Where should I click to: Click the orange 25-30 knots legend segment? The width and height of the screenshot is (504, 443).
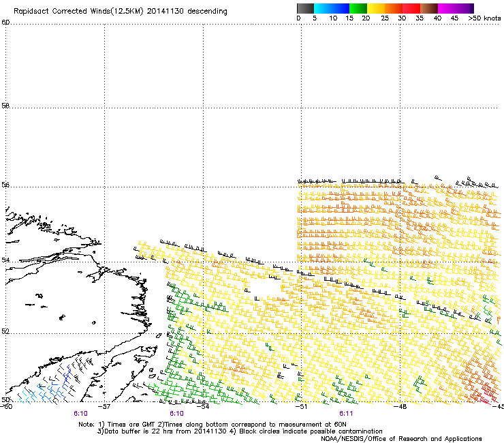click(x=394, y=8)
